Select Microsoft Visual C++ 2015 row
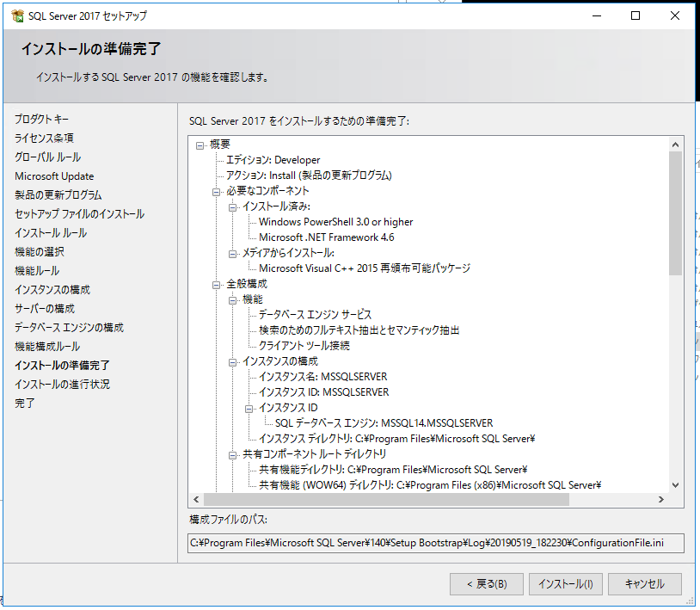The width and height of the screenshot is (700, 610). click(365, 268)
